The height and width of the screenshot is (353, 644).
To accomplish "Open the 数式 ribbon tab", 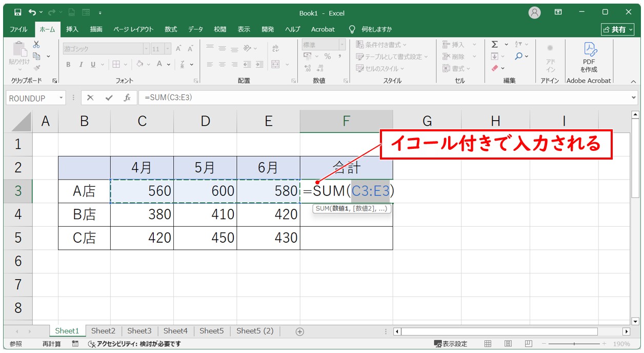I will click(171, 29).
